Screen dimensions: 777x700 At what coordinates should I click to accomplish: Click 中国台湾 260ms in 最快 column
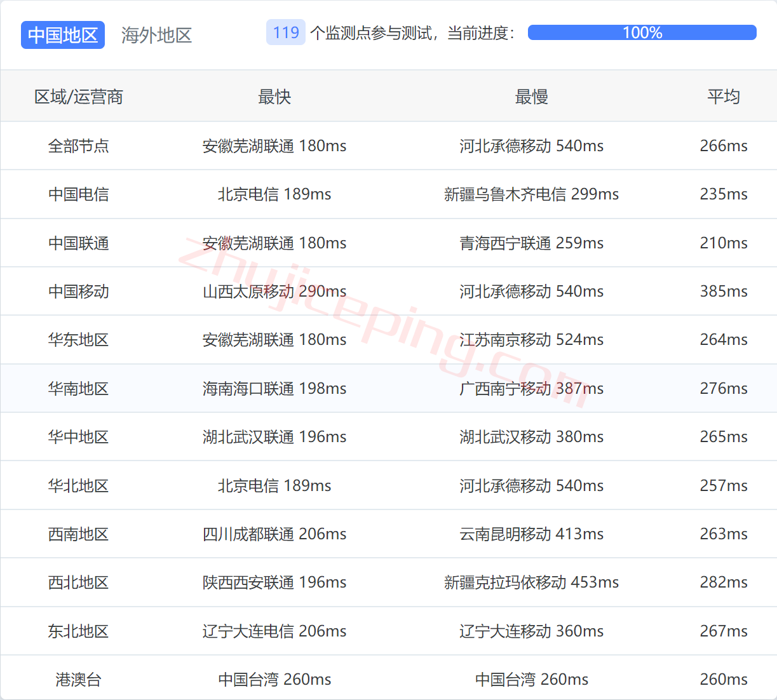click(274, 679)
